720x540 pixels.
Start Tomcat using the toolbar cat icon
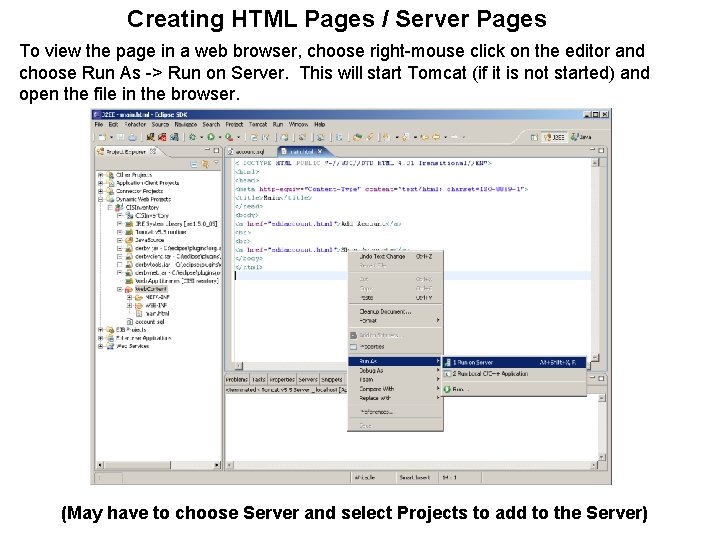(151, 137)
